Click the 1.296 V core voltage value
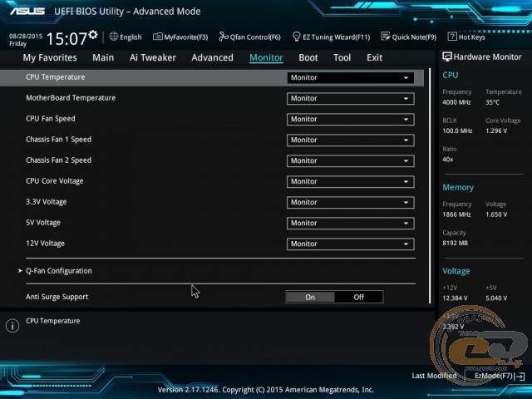Screen dimensions: 532x399 coord(496,131)
